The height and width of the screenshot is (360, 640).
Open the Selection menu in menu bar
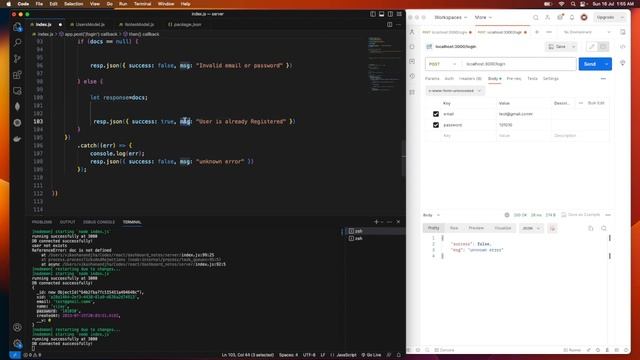point(73,4)
